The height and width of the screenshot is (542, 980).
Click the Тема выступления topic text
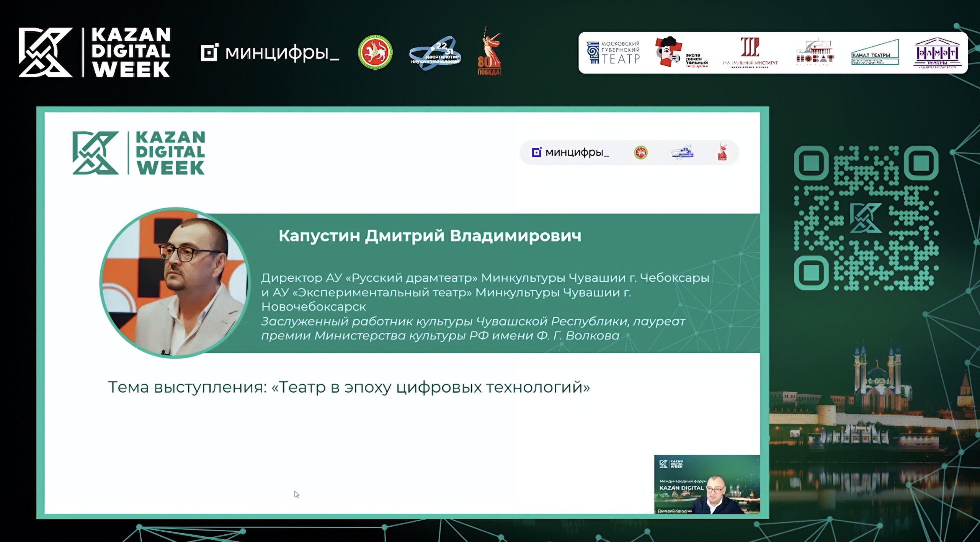pyautogui.click(x=349, y=387)
